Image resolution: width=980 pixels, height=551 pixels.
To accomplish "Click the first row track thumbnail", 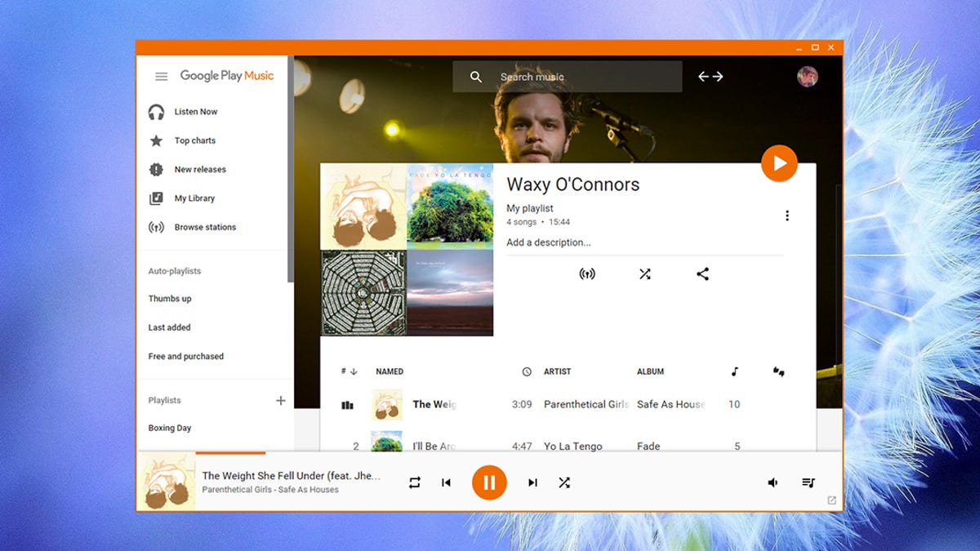I will tap(387, 405).
